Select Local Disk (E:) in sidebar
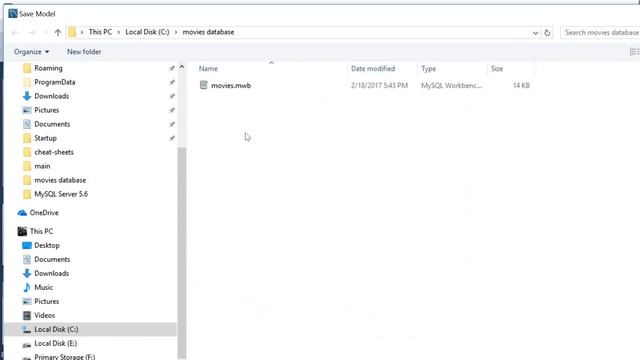The image size is (640, 360). tap(56, 343)
